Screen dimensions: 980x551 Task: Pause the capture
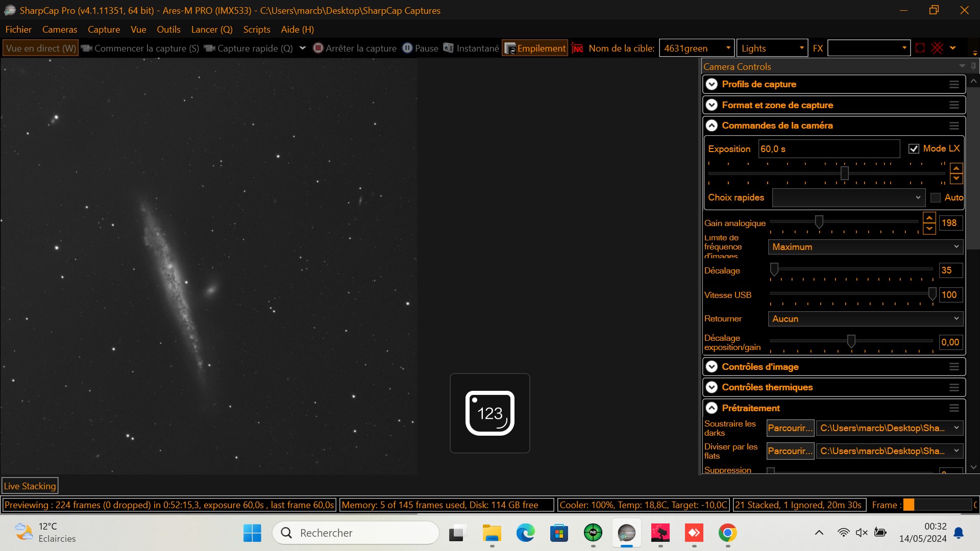click(x=421, y=48)
